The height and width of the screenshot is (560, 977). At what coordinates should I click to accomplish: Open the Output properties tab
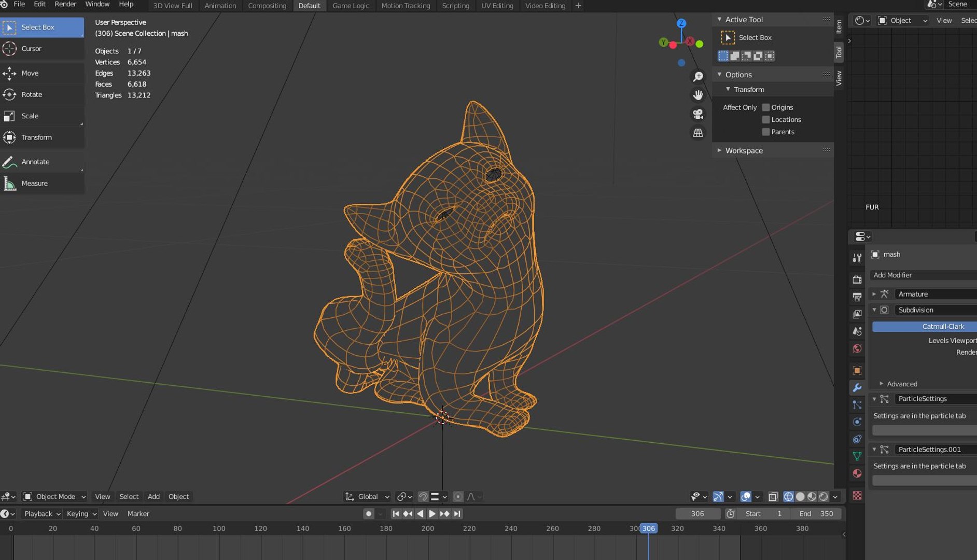pos(857,297)
